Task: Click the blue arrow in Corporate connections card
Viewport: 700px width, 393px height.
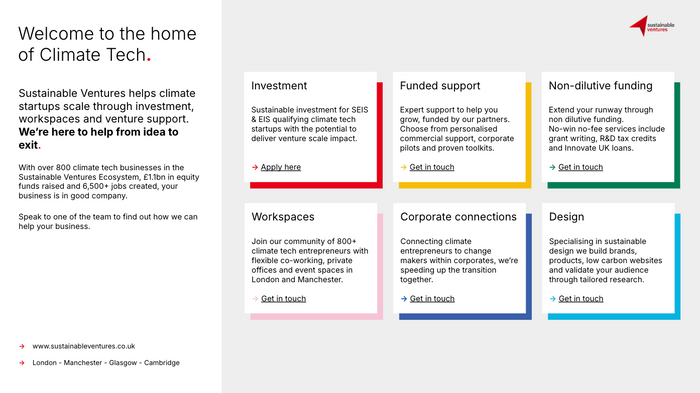Action: [x=404, y=299]
